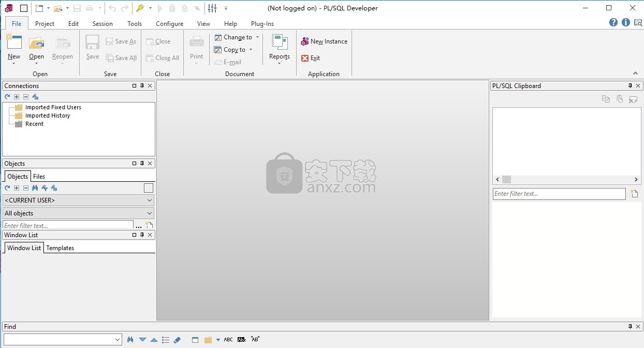644x348 pixels.
Task: Click the plus icon in Objects toolbar
Action: (17, 188)
